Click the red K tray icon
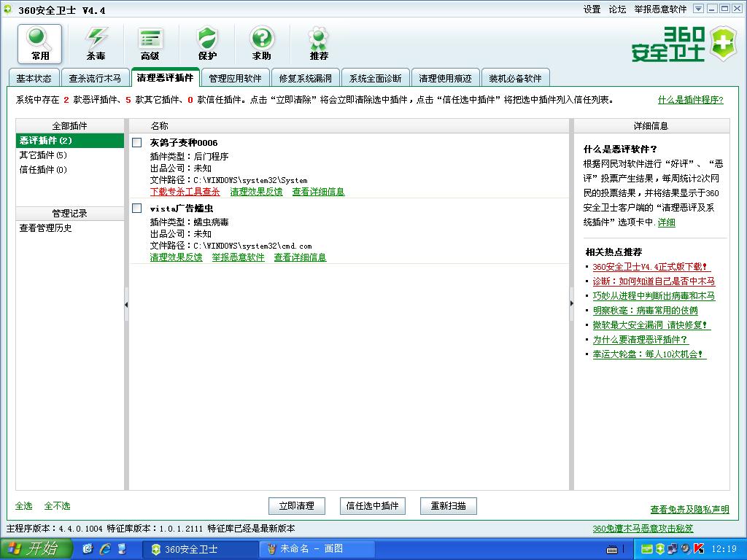 [699, 549]
